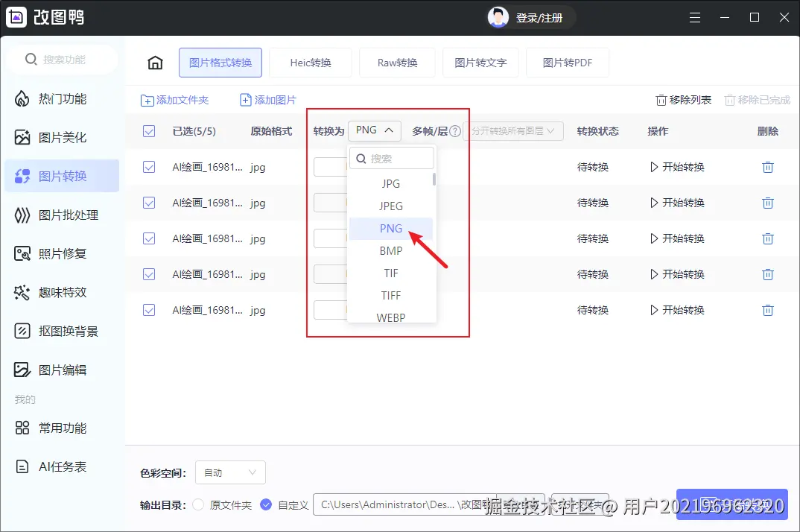Click the 移除已完成 button

[757, 100]
